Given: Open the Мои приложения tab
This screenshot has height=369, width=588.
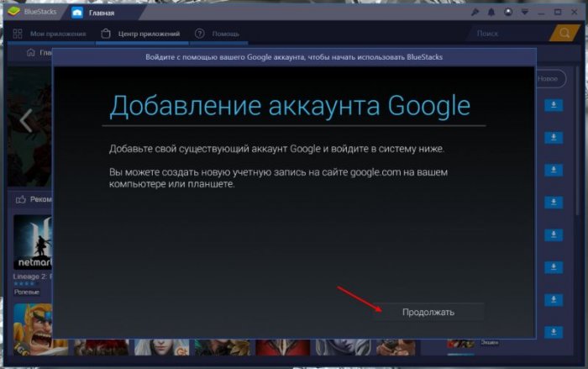Looking at the screenshot, I should (51, 34).
